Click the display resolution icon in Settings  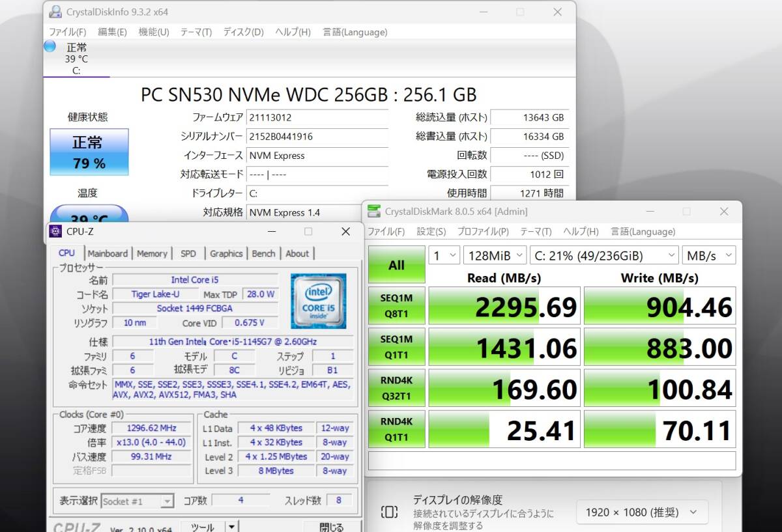[389, 512]
